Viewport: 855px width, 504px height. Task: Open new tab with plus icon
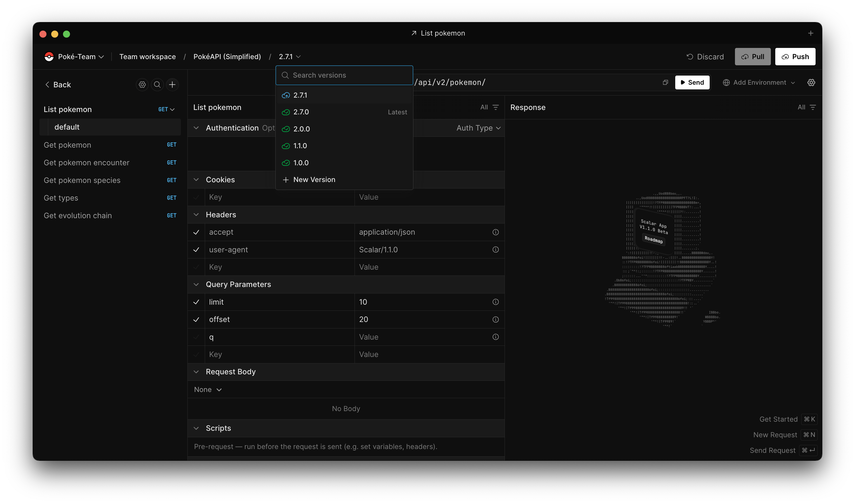pos(811,33)
